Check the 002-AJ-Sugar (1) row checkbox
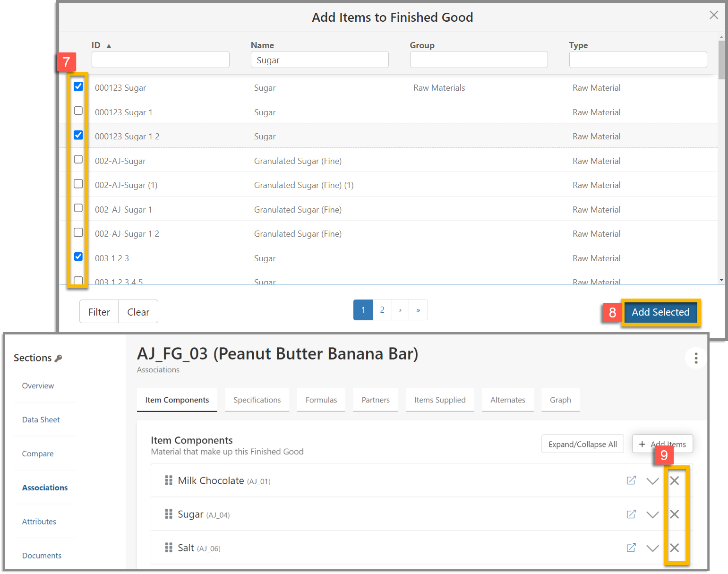The height and width of the screenshot is (574, 728). coord(78,184)
